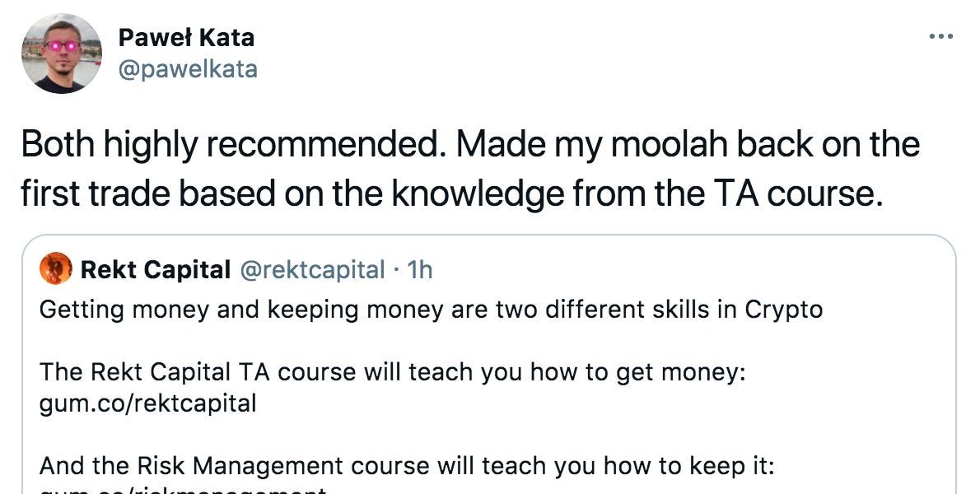Follow the gum.co/rektcapital link
Image resolution: width=980 pixels, height=494 pixels.
[146, 403]
